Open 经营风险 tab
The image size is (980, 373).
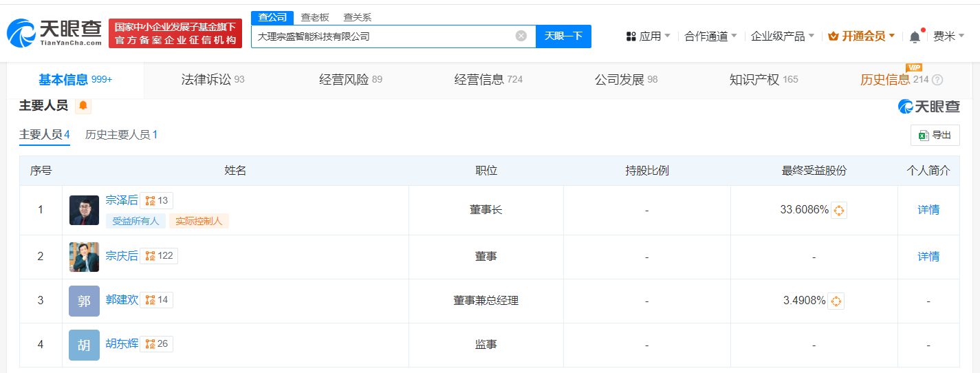coord(351,80)
